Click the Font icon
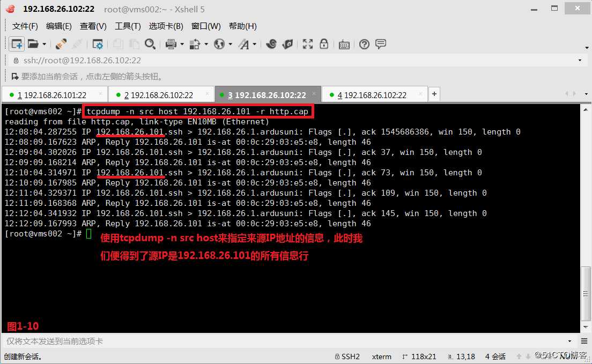 click(x=243, y=44)
